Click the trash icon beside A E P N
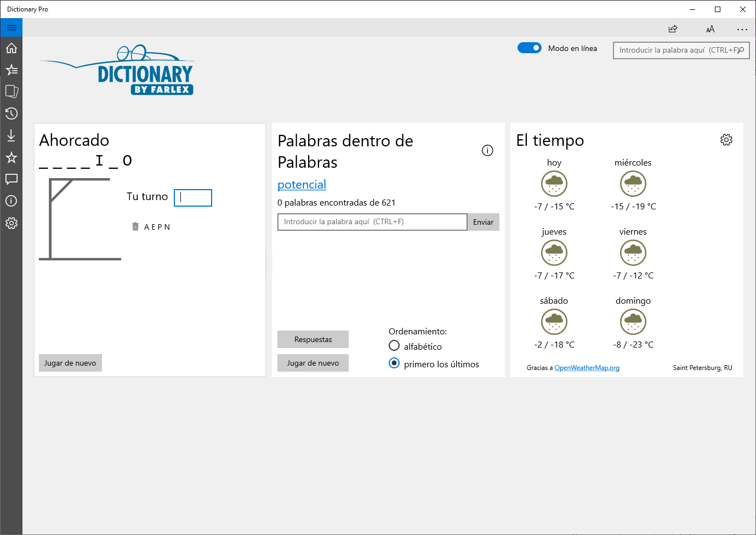756x535 pixels. coord(135,226)
